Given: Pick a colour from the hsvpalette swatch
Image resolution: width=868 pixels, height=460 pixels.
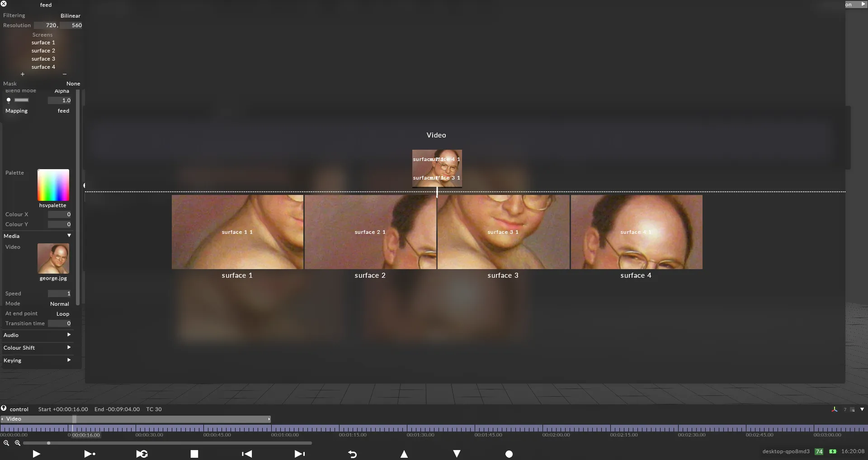Looking at the screenshot, I should (x=53, y=185).
